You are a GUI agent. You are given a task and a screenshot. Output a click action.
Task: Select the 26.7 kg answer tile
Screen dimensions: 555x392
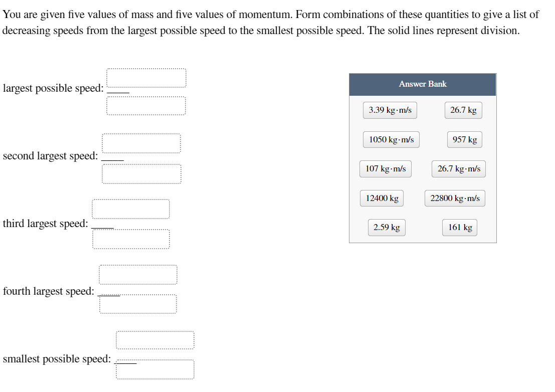pyautogui.click(x=463, y=110)
